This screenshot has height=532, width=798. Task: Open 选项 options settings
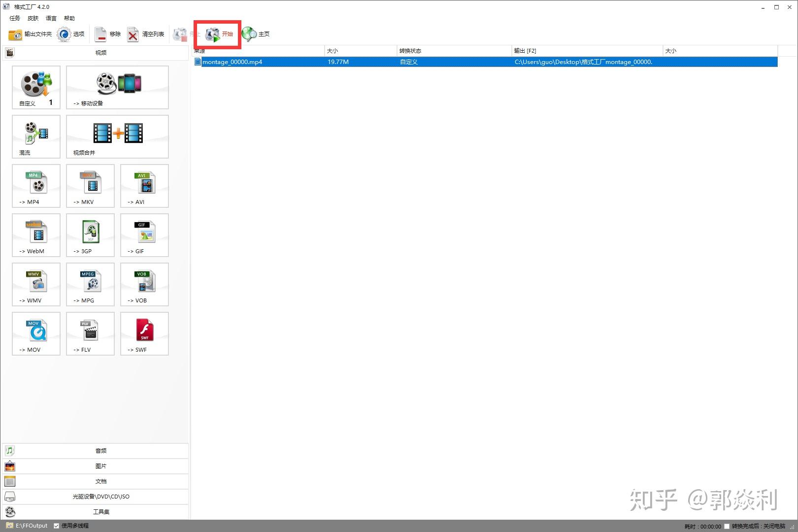[x=71, y=34]
